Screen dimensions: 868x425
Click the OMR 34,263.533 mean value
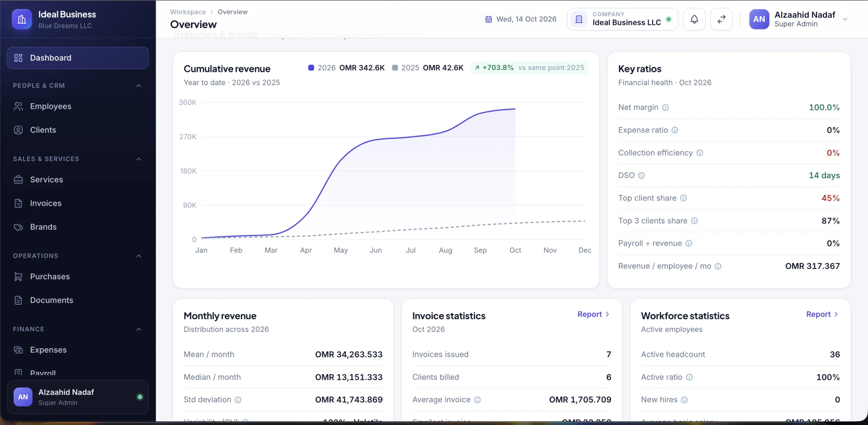(349, 354)
